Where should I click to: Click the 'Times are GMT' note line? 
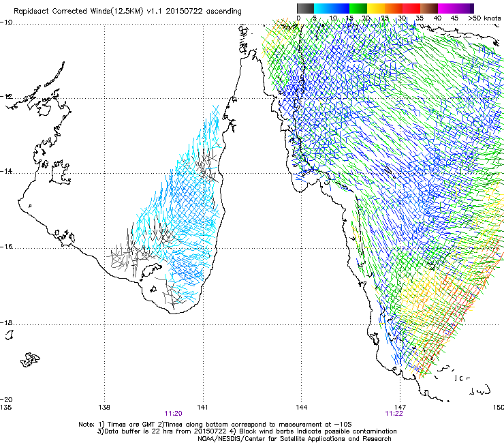pyautogui.click(x=215, y=425)
